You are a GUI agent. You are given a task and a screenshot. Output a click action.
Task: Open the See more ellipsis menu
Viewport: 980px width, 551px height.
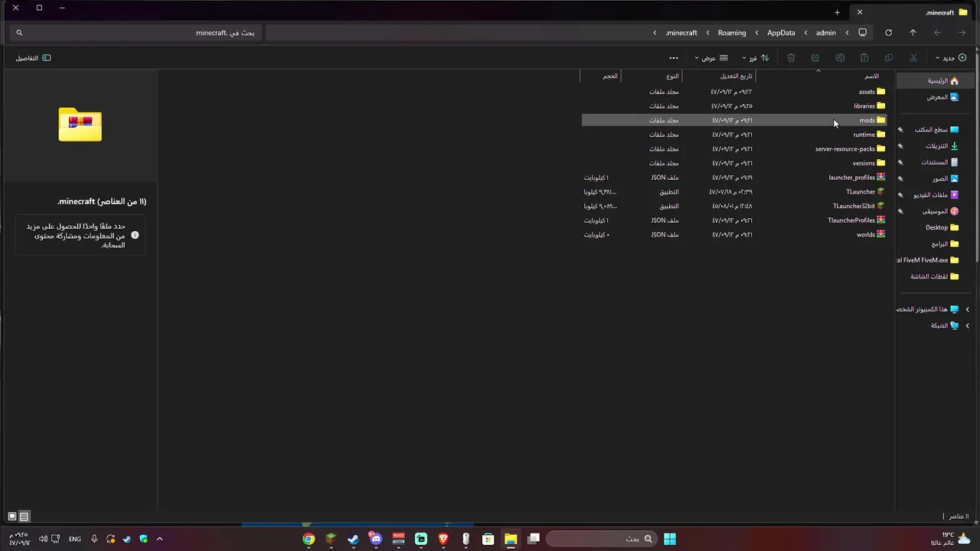point(674,58)
